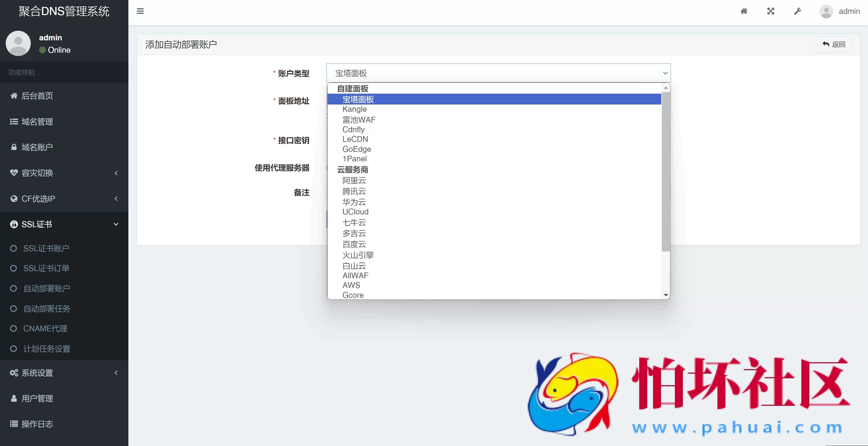Click the 返回 button

point(834,44)
